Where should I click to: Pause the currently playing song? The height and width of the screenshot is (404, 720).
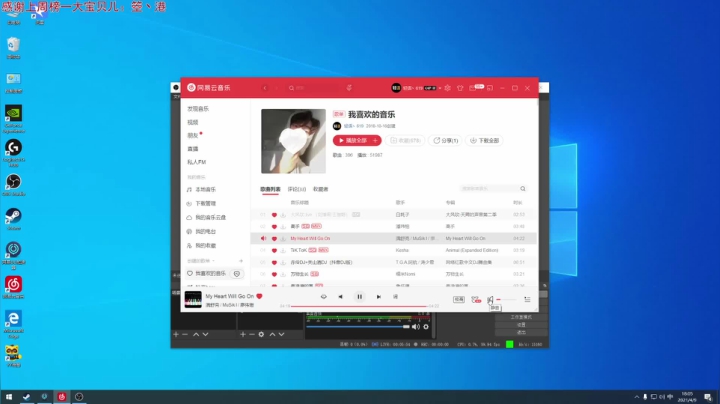(360, 297)
